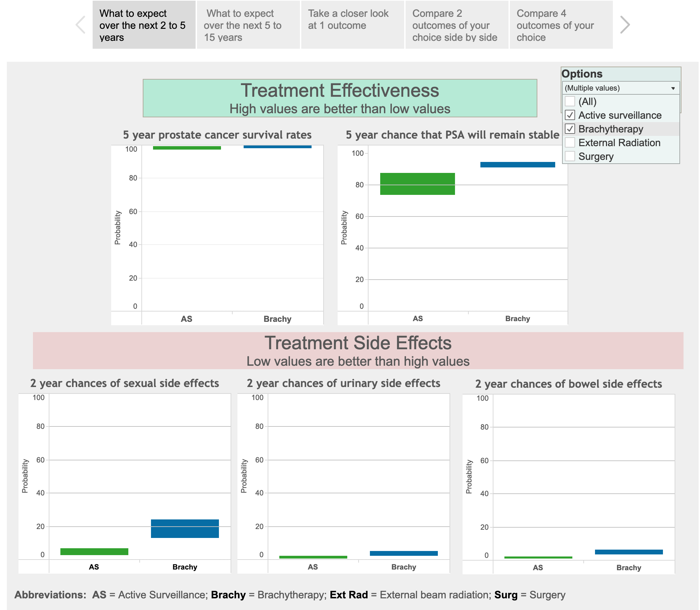Click the previous story point arrow
This screenshot has height=610, width=700.
click(81, 25)
